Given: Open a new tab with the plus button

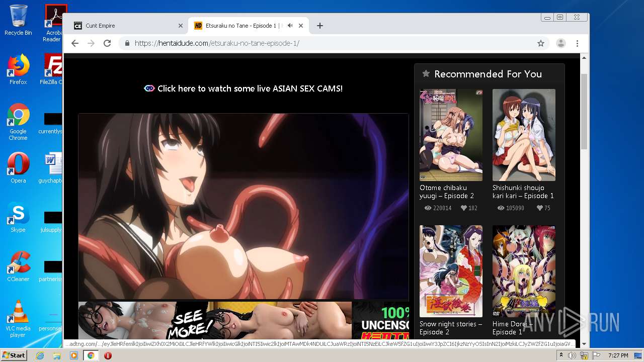Looking at the screenshot, I should [x=319, y=26].
